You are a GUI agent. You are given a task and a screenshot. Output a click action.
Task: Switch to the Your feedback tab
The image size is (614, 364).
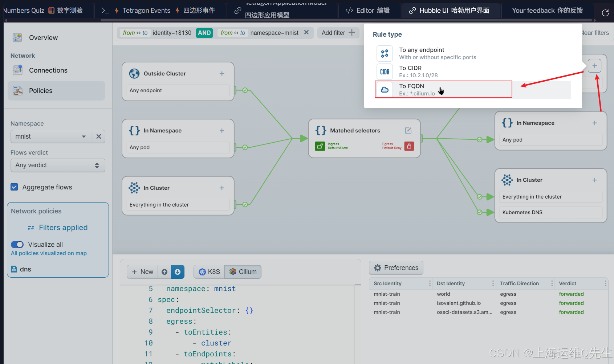547,11
